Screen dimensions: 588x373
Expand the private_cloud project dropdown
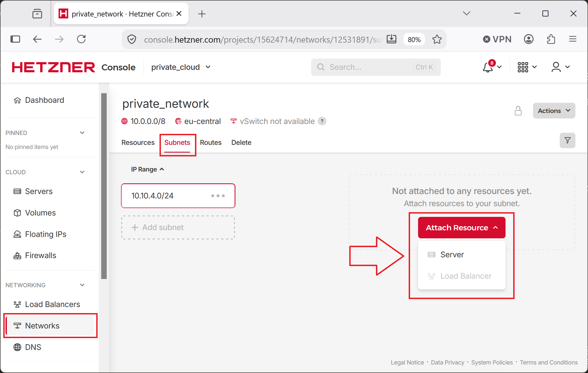[x=181, y=67]
